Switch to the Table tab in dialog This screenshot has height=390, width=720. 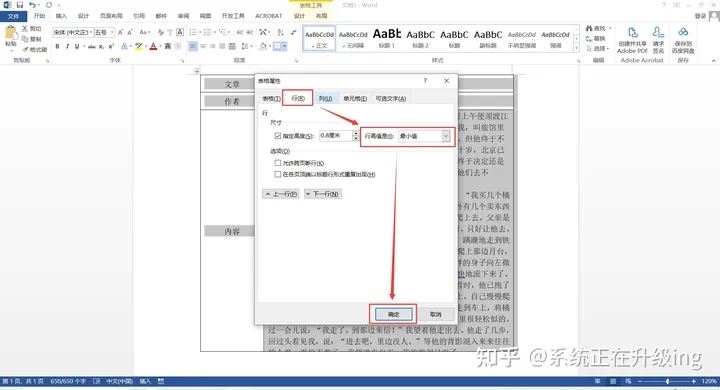click(x=271, y=99)
